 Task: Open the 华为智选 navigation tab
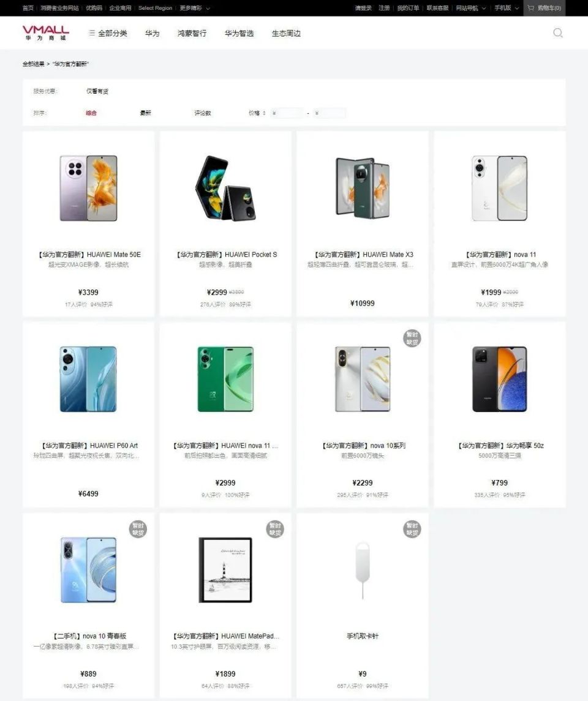(x=239, y=33)
